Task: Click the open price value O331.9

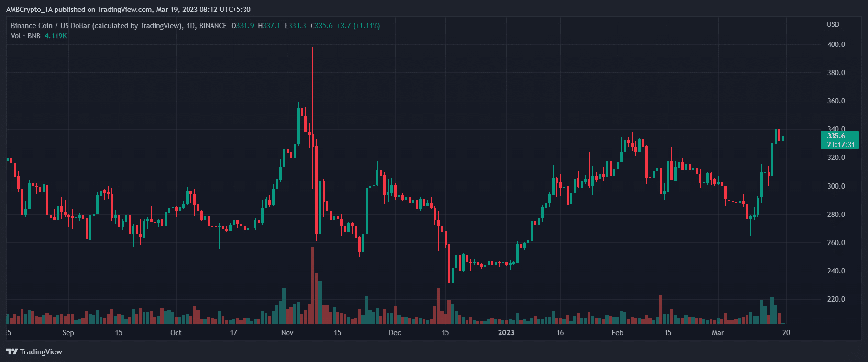Action: (243, 26)
